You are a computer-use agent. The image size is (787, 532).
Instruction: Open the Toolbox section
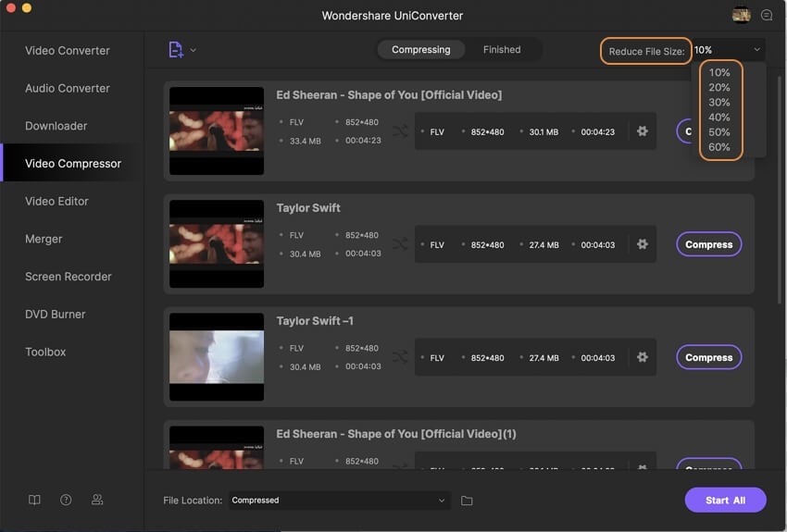point(45,352)
